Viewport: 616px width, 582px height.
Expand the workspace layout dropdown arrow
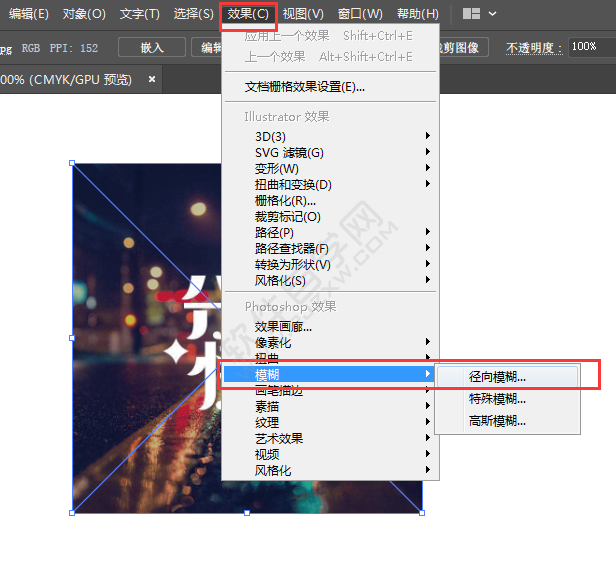[x=492, y=14]
